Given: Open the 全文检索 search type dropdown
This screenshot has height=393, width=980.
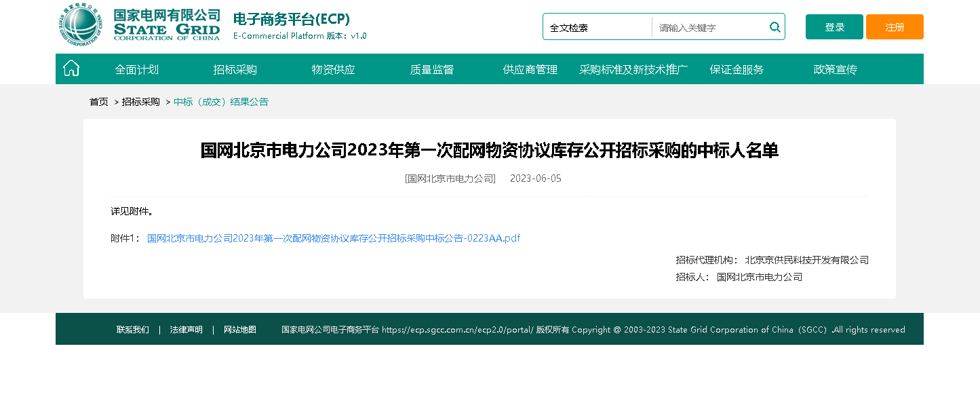Looking at the screenshot, I should [597, 27].
